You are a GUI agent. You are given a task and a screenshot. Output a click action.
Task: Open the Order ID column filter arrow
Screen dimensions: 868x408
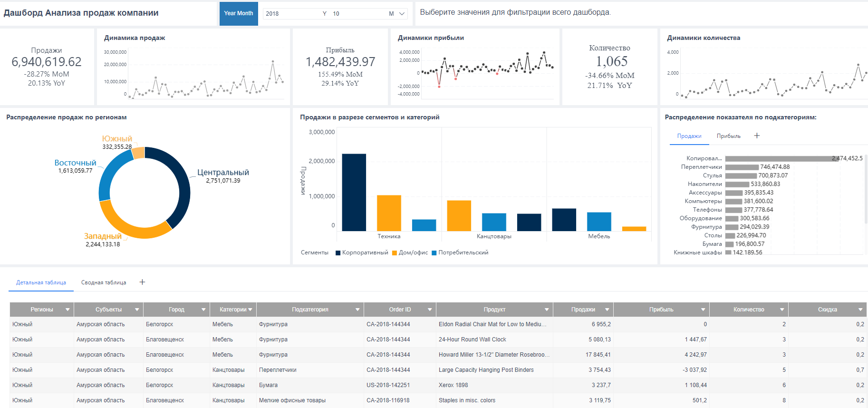[430, 310]
